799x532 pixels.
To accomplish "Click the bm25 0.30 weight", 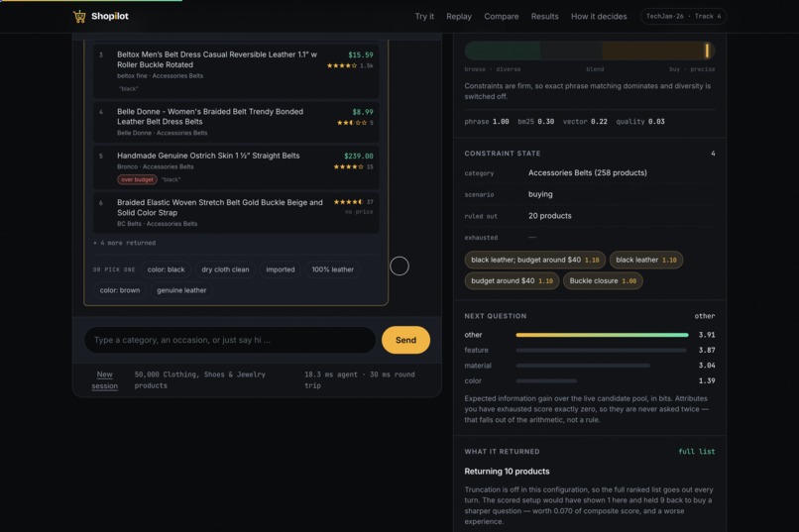I will point(535,122).
